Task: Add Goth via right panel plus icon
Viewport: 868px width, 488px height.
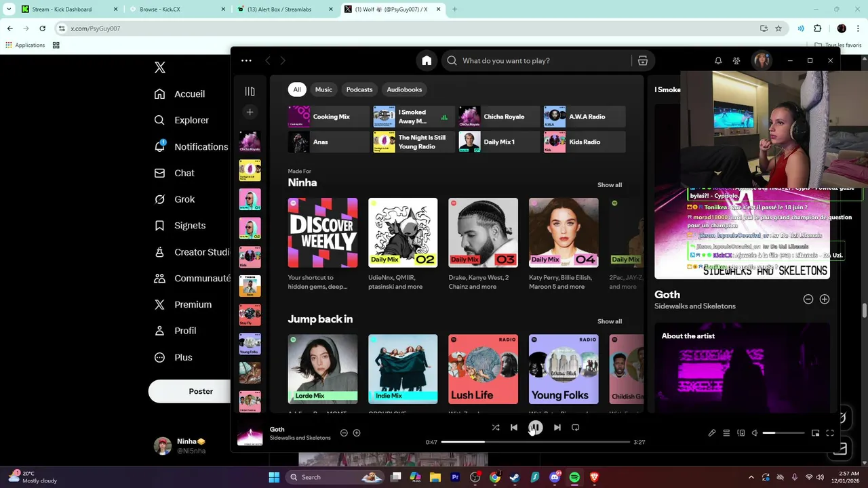Action: (825, 299)
